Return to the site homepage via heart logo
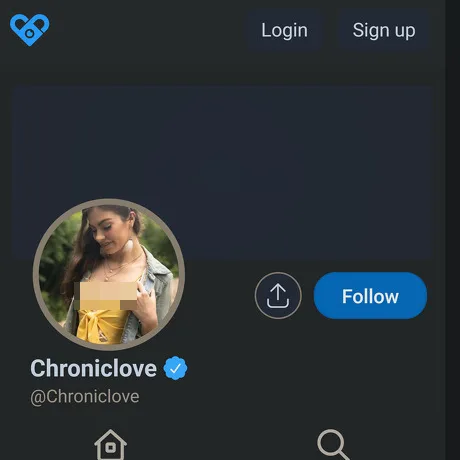 [x=29, y=29]
